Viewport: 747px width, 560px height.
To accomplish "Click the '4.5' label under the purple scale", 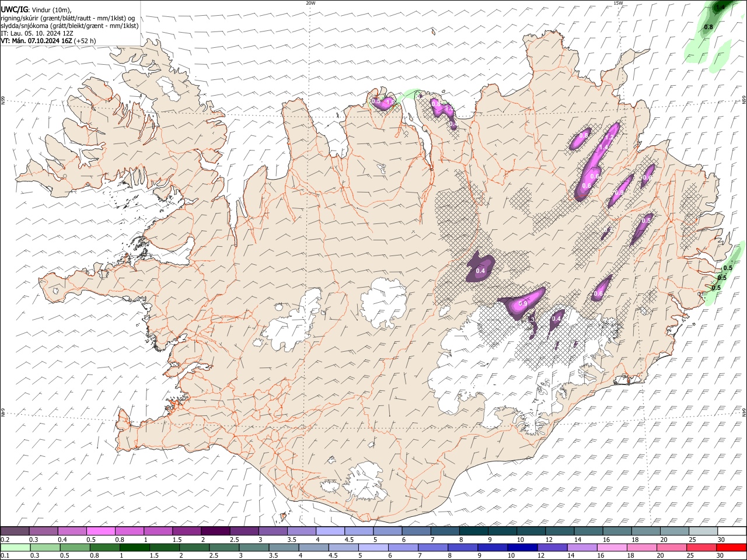I will (350, 540).
